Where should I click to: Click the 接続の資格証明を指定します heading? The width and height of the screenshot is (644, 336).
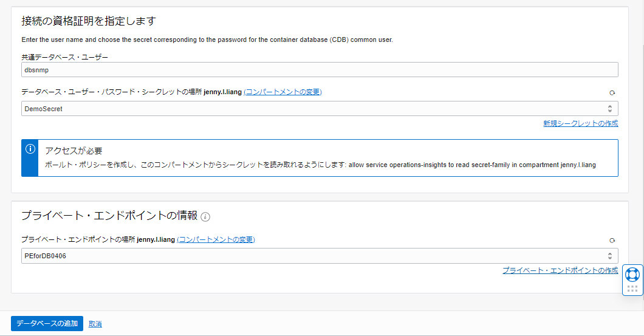[x=89, y=21]
